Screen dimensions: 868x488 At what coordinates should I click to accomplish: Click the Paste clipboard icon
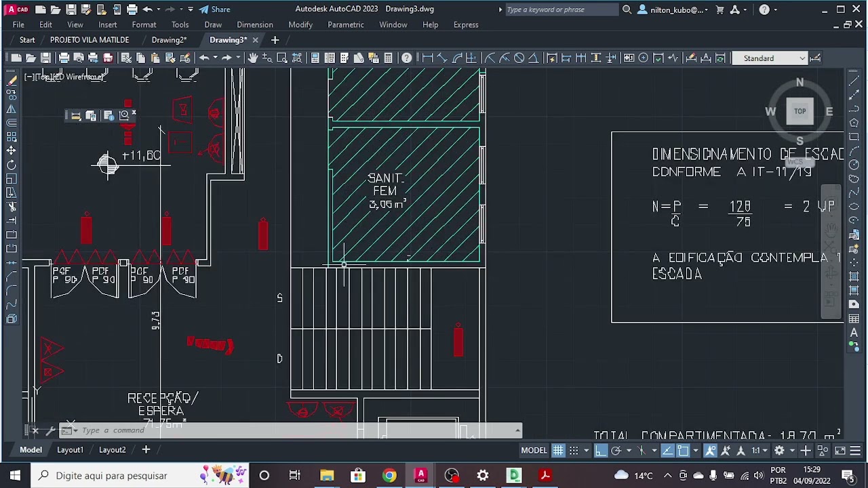[155, 58]
